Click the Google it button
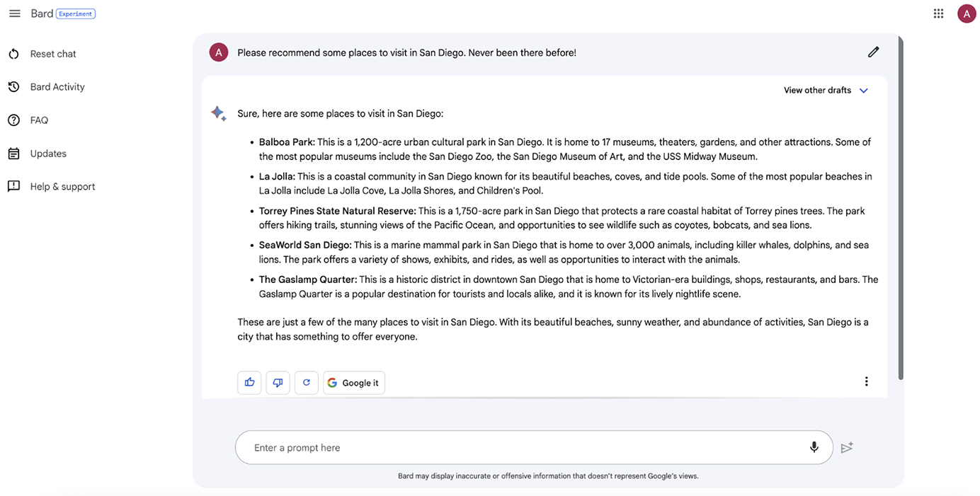This screenshot has height=496, width=980. click(x=354, y=382)
